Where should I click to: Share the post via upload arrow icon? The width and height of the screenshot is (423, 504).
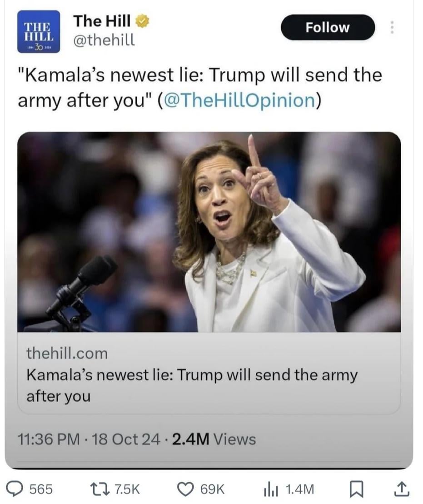(402, 489)
